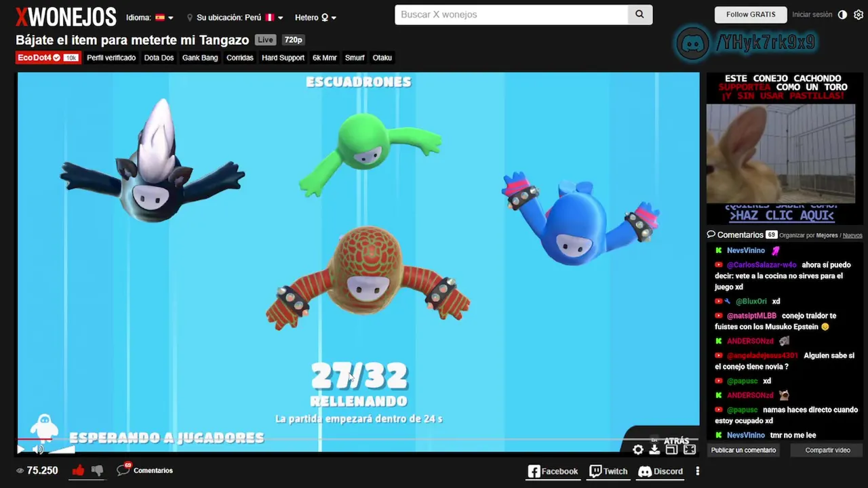Open the Hetero preference dropdown
This screenshot has width=868, height=488.
(x=315, y=18)
